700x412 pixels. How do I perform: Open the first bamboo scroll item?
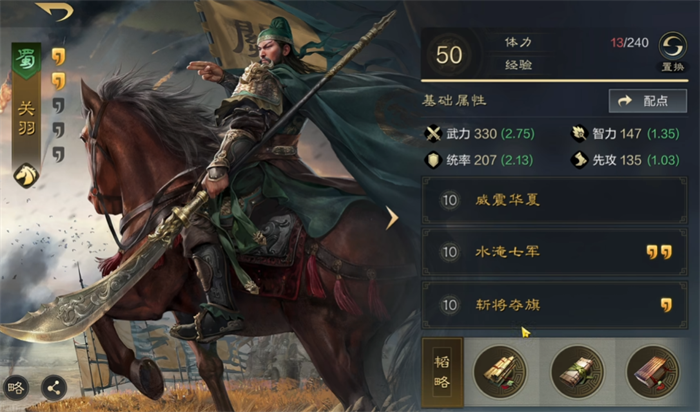click(x=500, y=372)
